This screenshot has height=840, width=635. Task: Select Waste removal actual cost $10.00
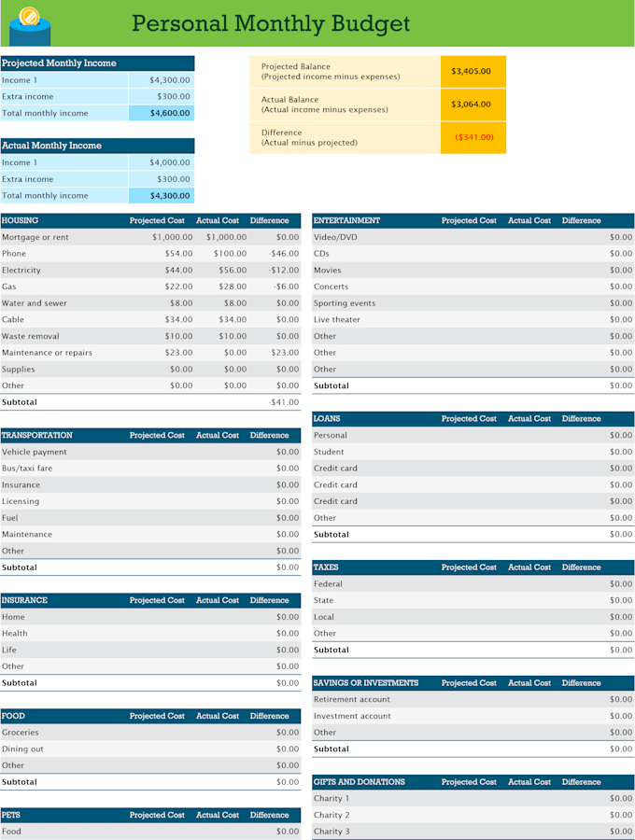233,336
